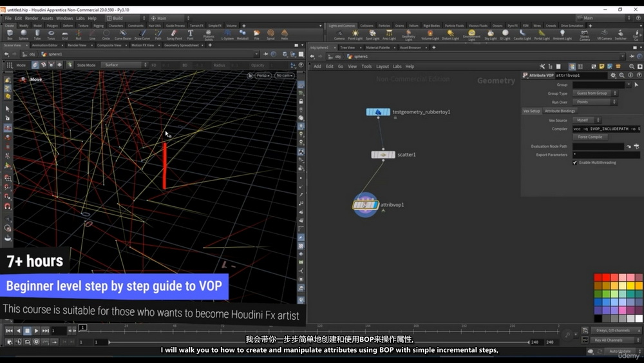Toggle pin on the network editor path bar
This screenshot has width=644, height=363.
point(632,56)
